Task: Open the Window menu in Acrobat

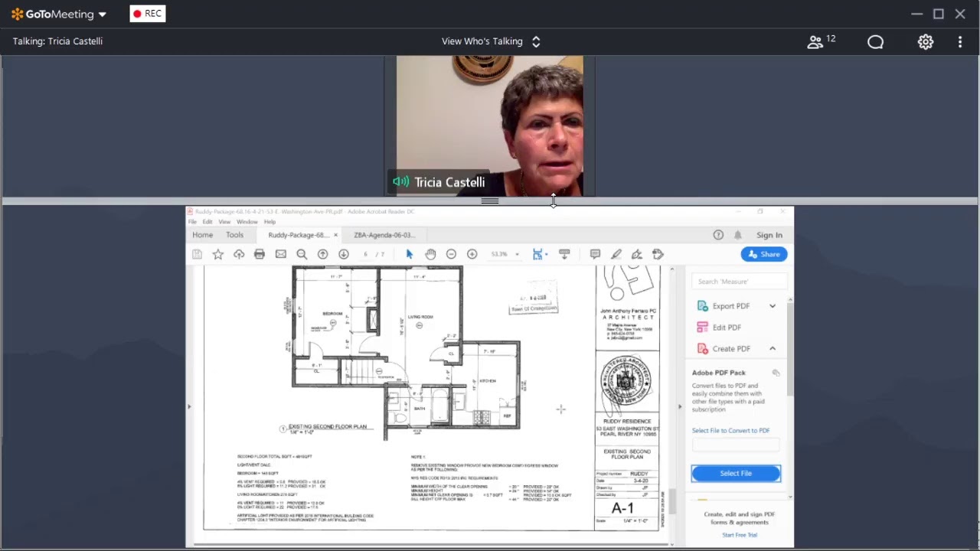Action: [247, 222]
